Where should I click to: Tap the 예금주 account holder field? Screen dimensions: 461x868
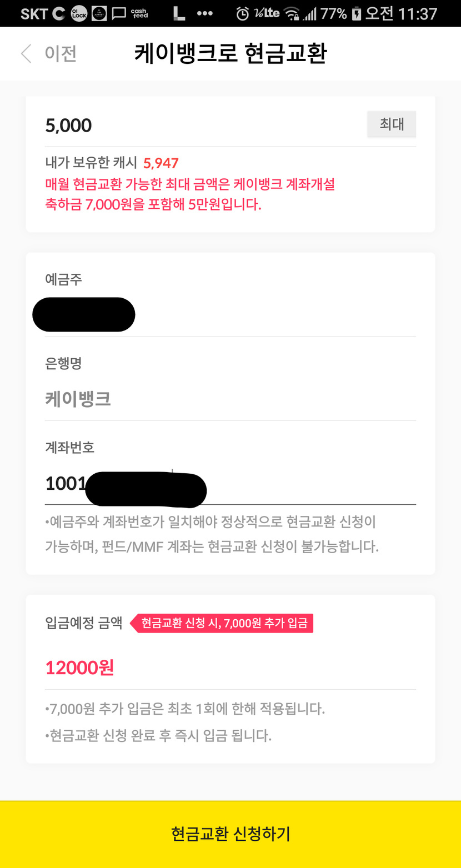[222, 314]
